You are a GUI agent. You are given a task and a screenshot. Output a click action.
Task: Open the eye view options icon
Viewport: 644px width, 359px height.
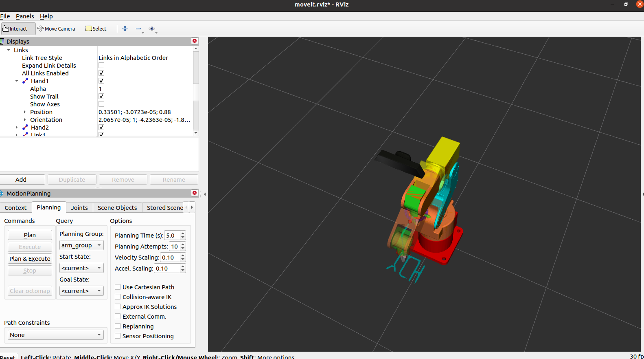152,29
